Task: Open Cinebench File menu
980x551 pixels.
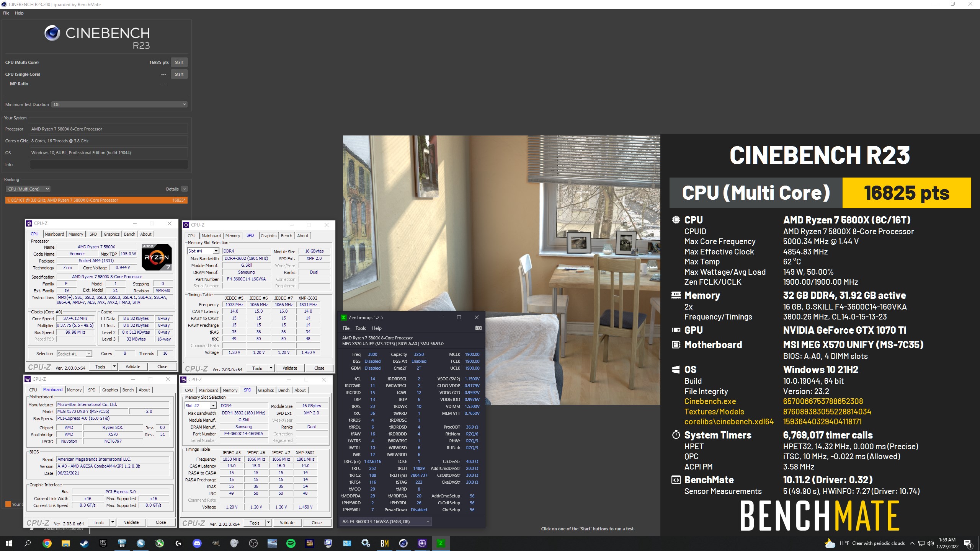Action: point(6,13)
